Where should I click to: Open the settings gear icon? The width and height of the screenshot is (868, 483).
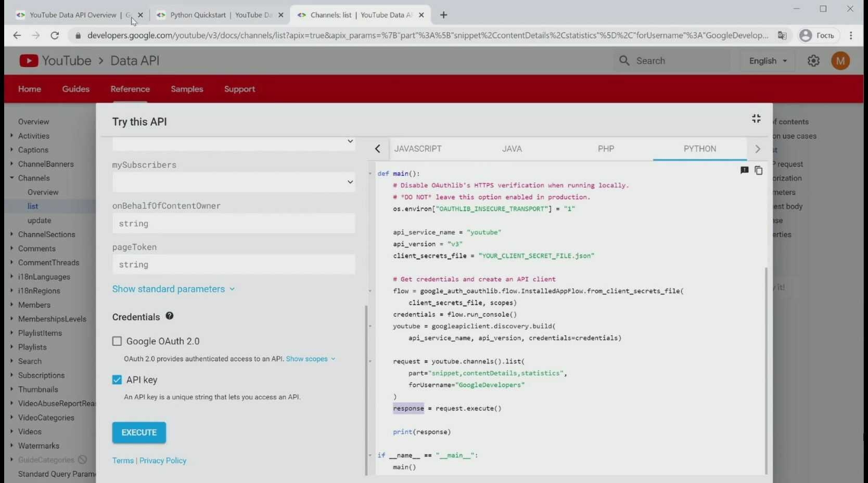pyautogui.click(x=813, y=61)
